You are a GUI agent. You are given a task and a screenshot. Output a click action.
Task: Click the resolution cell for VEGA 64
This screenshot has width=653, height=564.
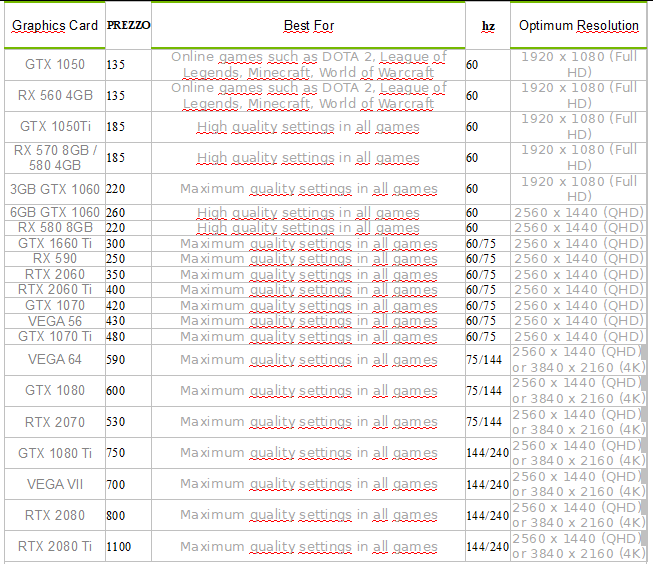(x=579, y=359)
